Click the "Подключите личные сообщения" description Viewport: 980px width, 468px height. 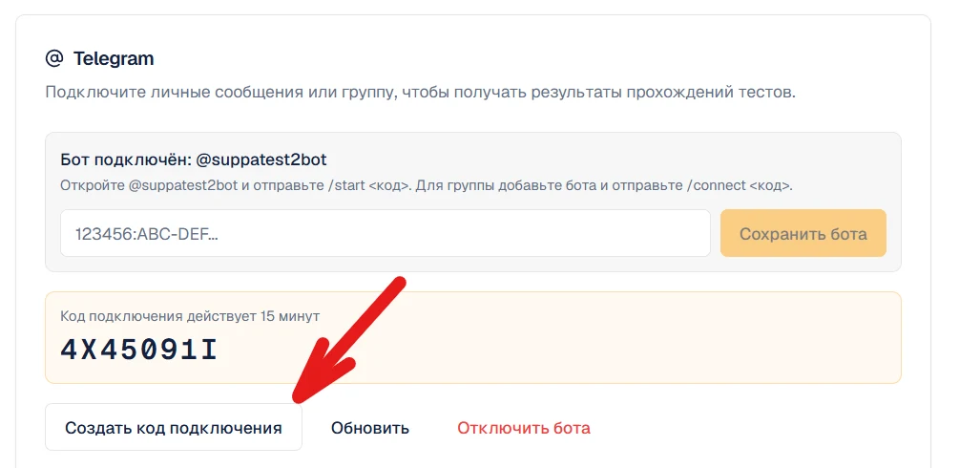coord(421,94)
